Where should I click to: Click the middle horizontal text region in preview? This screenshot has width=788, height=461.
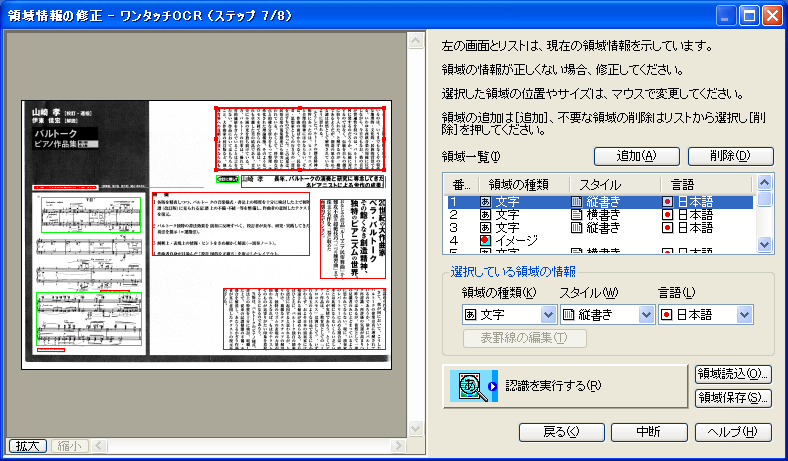[231, 224]
